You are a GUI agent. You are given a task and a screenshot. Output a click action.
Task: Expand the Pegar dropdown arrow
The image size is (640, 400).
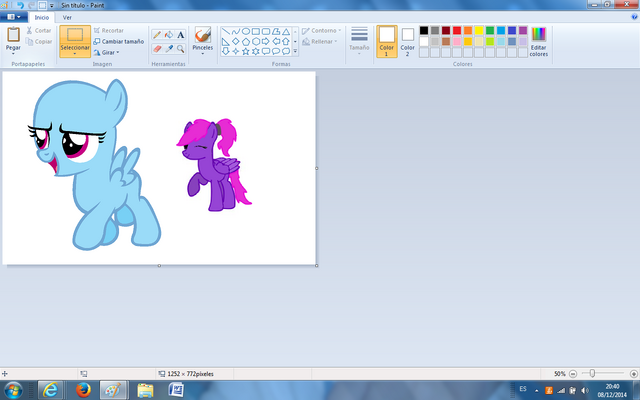pyautogui.click(x=13, y=53)
